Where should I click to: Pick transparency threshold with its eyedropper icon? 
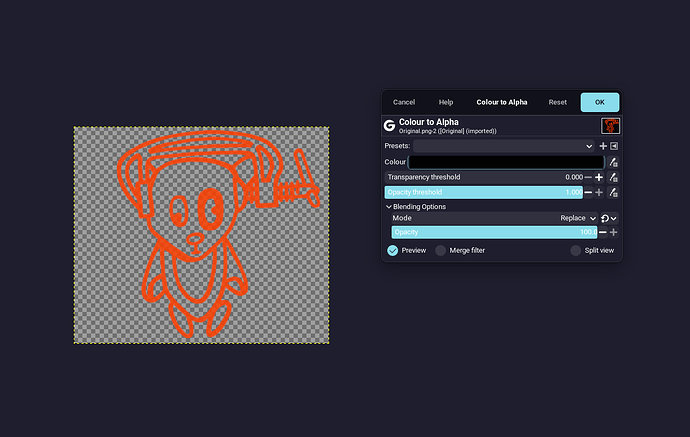[613, 177]
